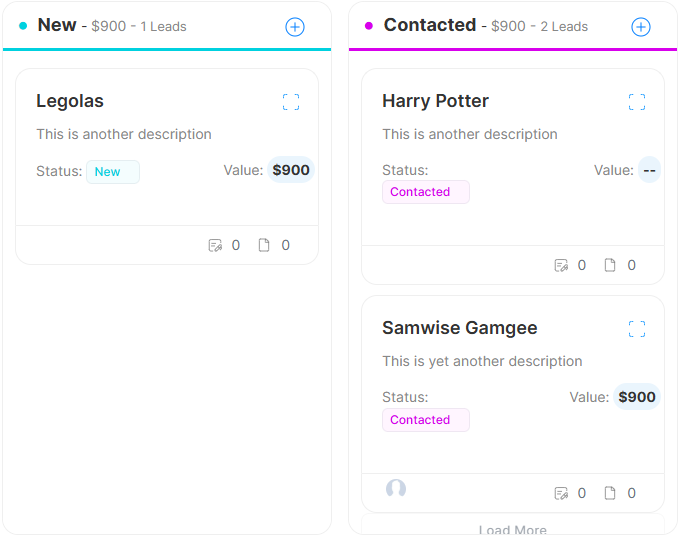The image size is (681, 540).
Task: Expand the Samwise Gamgee lead card
Action: pos(637,329)
